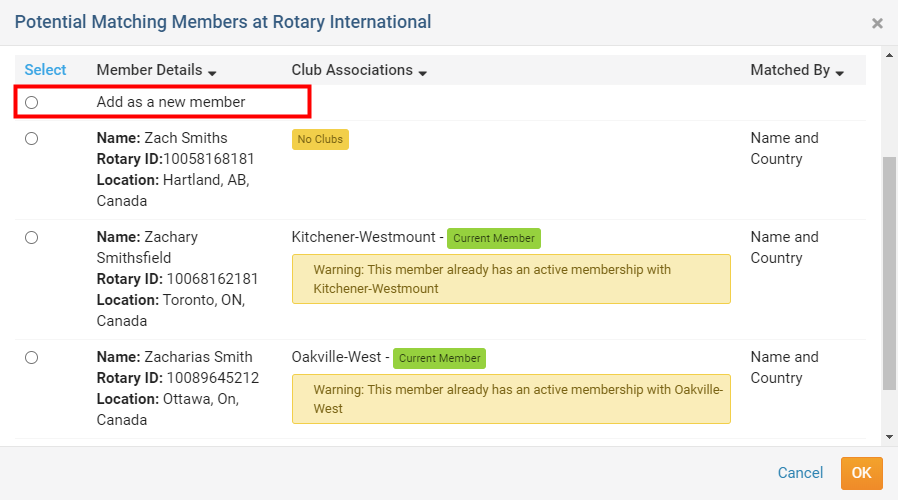The height and width of the screenshot is (500, 898).
Task: Open the Member Details sort arrow
Action: 212,72
